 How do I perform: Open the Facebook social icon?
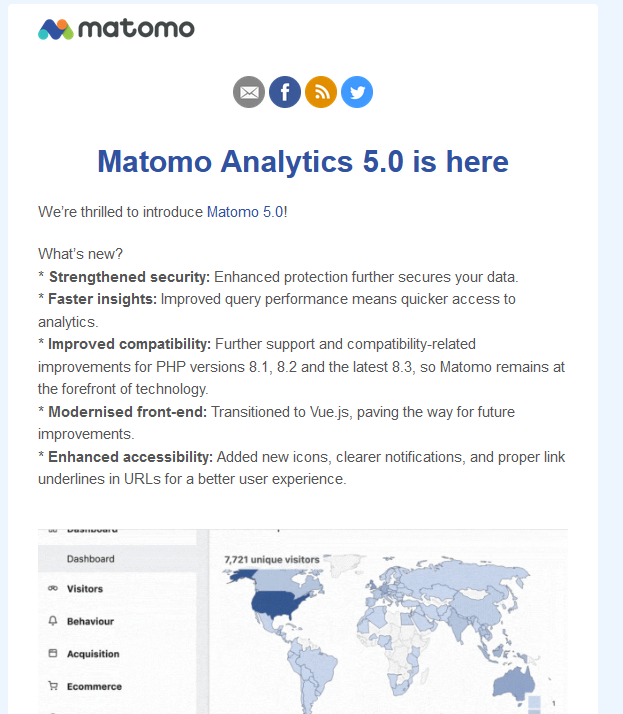(x=285, y=93)
